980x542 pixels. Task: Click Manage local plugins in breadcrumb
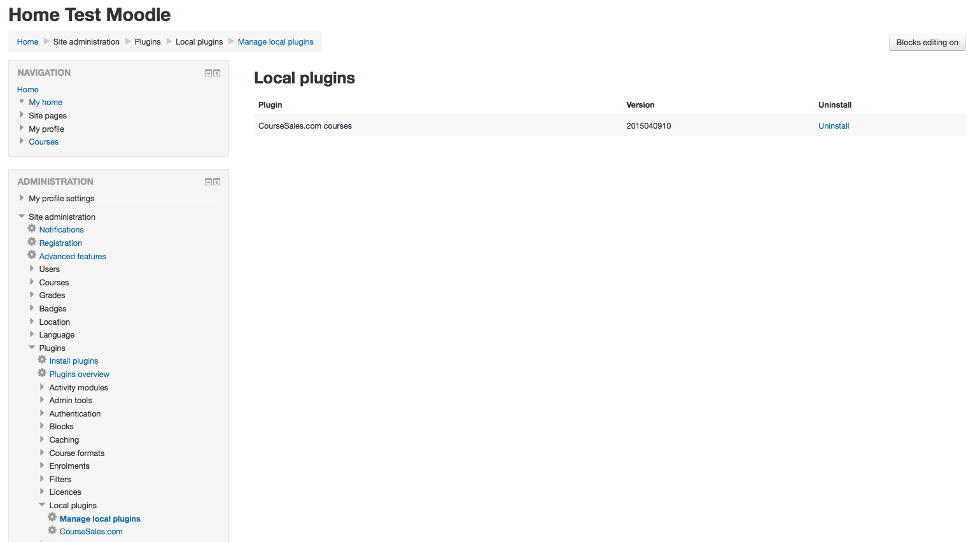pos(276,42)
